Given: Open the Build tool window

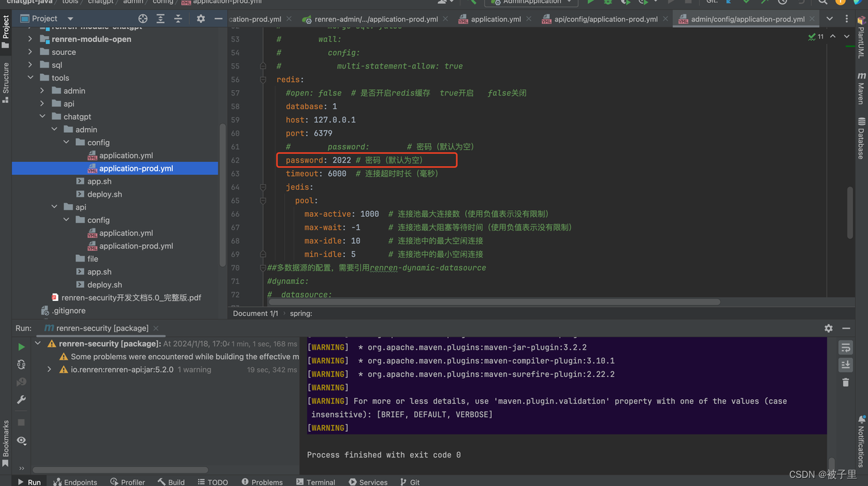Looking at the screenshot, I should click(x=171, y=482).
